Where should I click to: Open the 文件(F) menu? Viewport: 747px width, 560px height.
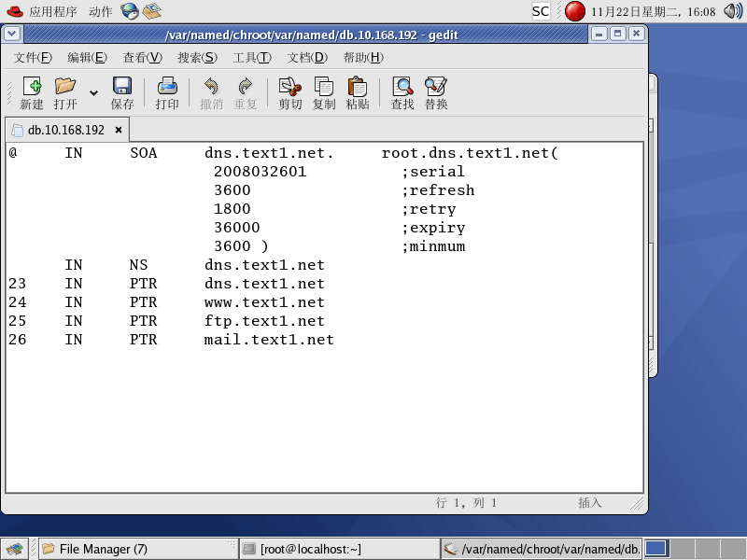click(x=33, y=58)
